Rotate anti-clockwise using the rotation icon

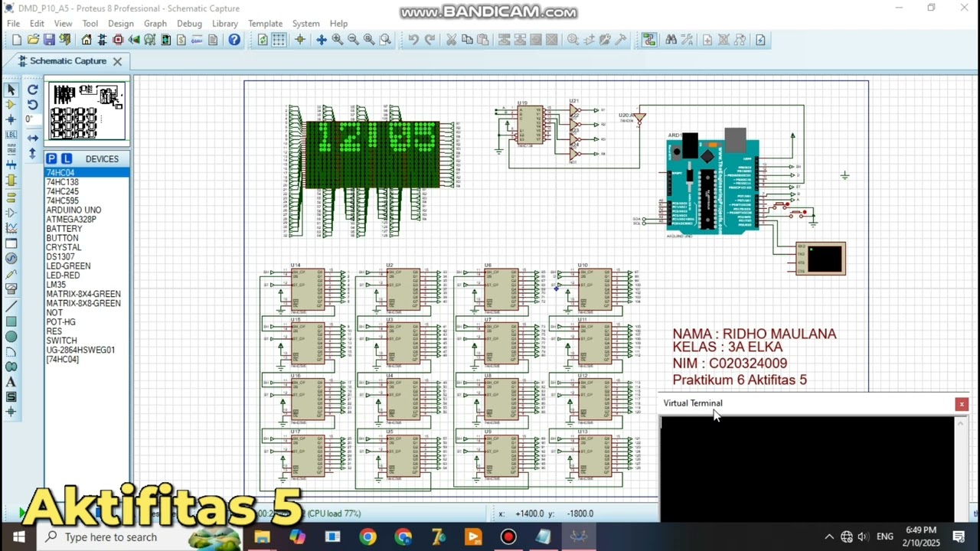click(32, 105)
